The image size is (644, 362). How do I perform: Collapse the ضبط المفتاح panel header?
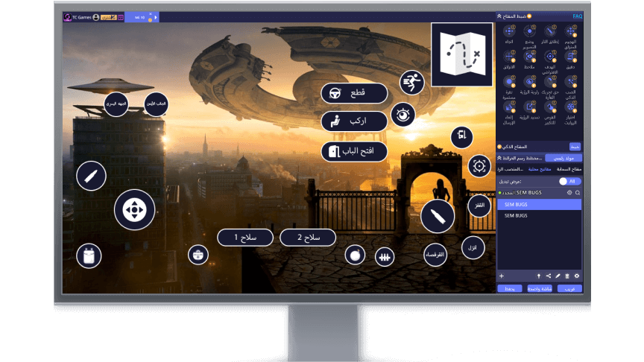click(499, 16)
